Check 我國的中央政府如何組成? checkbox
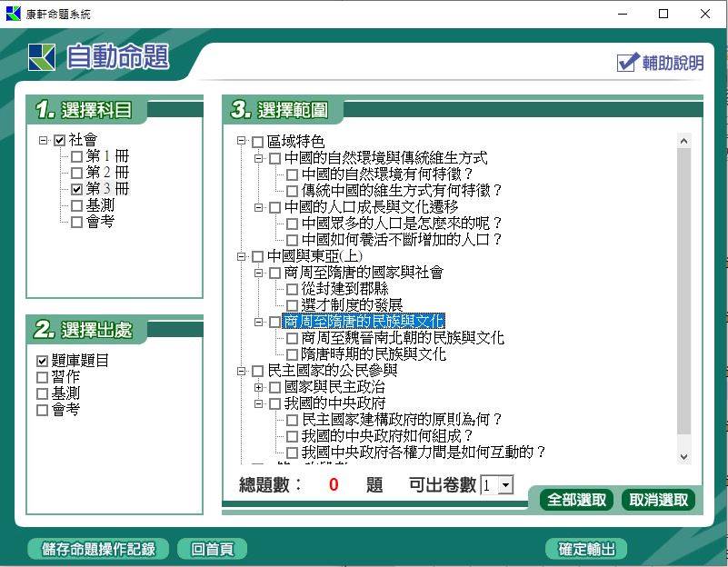This screenshot has width=728, height=567. [292, 437]
